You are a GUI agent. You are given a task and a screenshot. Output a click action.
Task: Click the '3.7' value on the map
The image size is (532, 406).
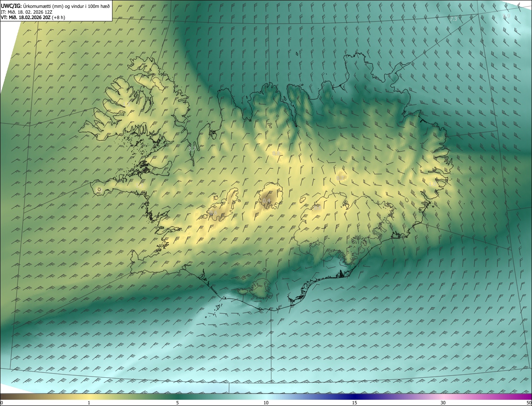pos(192,148)
